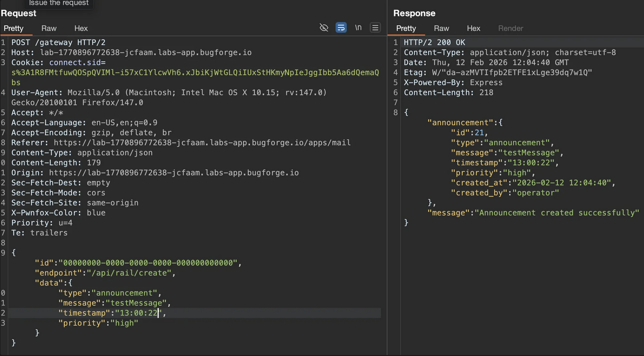Open Render tab in Response panel
644x356 pixels.
point(510,28)
